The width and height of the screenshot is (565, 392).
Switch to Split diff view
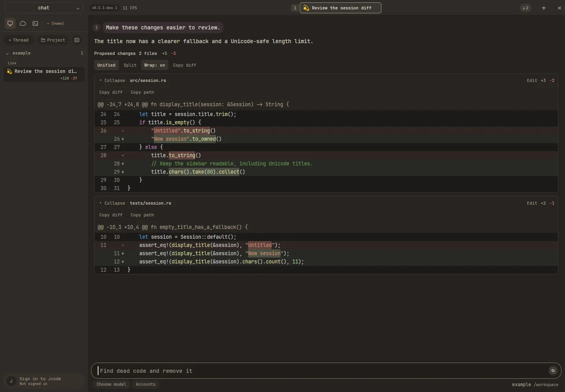130,65
